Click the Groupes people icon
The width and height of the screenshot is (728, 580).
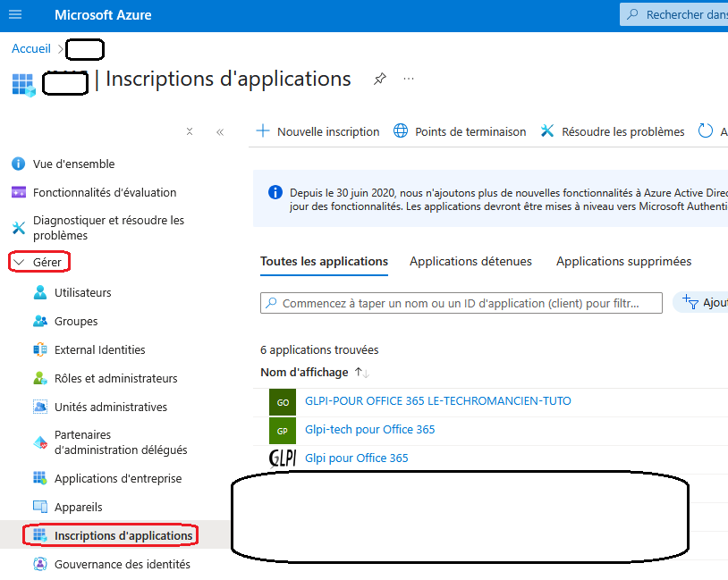click(x=40, y=321)
